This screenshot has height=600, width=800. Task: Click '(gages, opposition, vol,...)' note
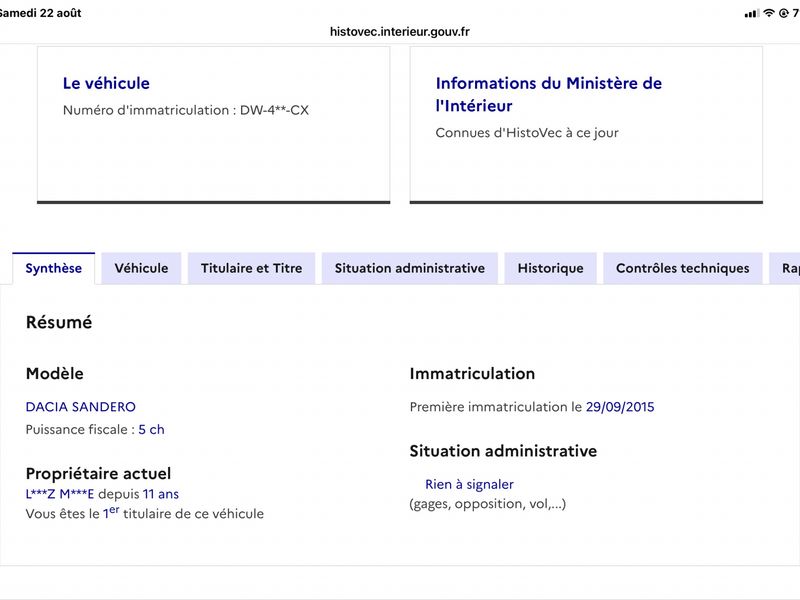coord(488,504)
